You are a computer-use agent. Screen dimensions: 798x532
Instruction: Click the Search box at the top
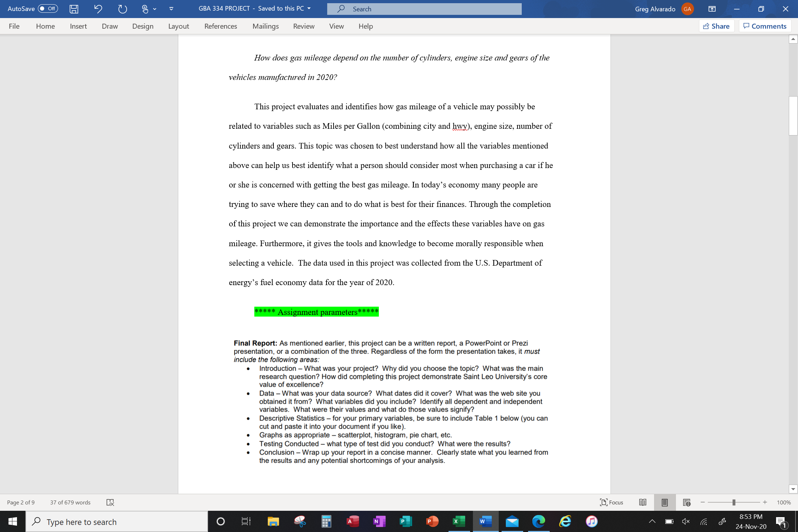(424, 9)
